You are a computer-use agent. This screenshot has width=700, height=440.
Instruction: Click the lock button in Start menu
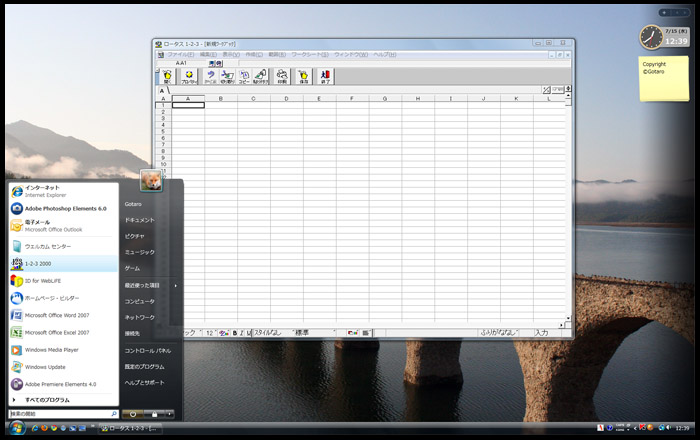tap(154, 414)
